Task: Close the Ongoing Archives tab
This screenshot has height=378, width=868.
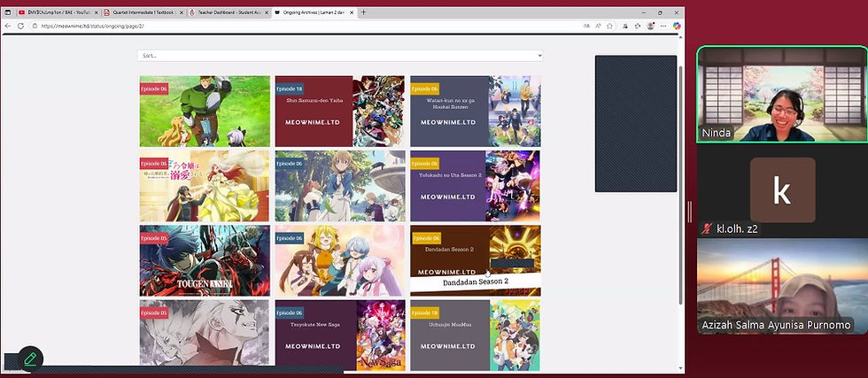Action: pyautogui.click(x=353, y=12)
